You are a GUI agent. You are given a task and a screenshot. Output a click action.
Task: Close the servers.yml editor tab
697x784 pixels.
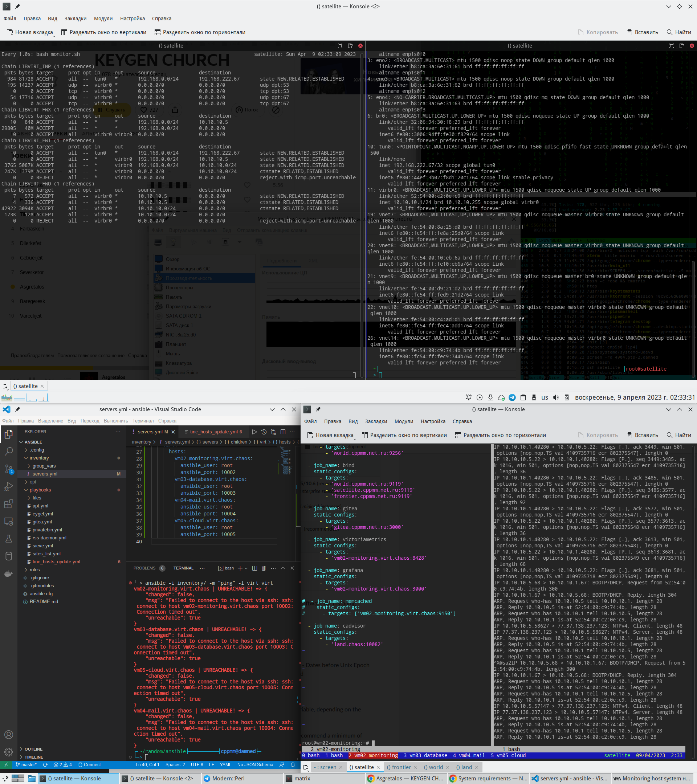click(x=173, y=432)
